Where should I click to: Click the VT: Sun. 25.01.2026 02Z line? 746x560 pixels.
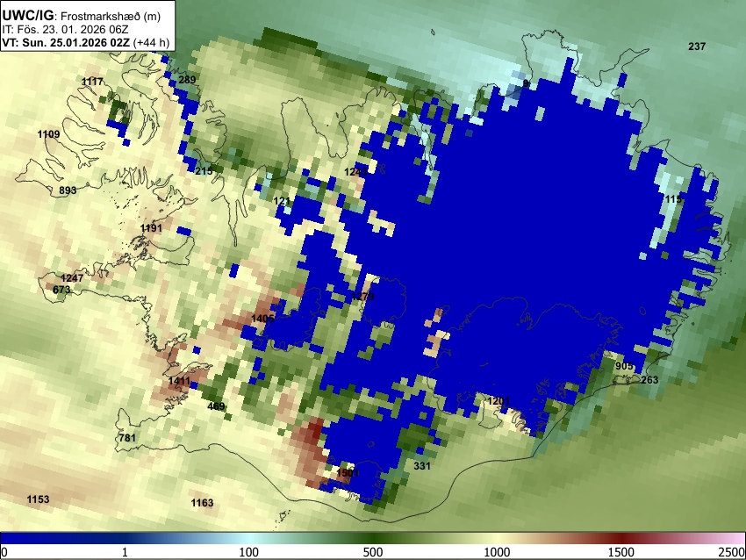pos(66,42)
